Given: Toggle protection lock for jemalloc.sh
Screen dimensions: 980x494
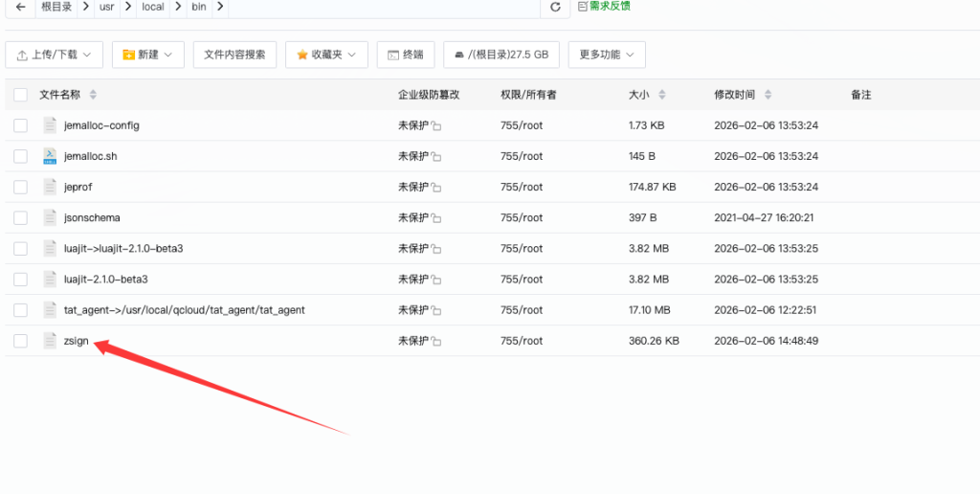Looking at the screenshot, I should pyautogui.click(x=436, y=157).
